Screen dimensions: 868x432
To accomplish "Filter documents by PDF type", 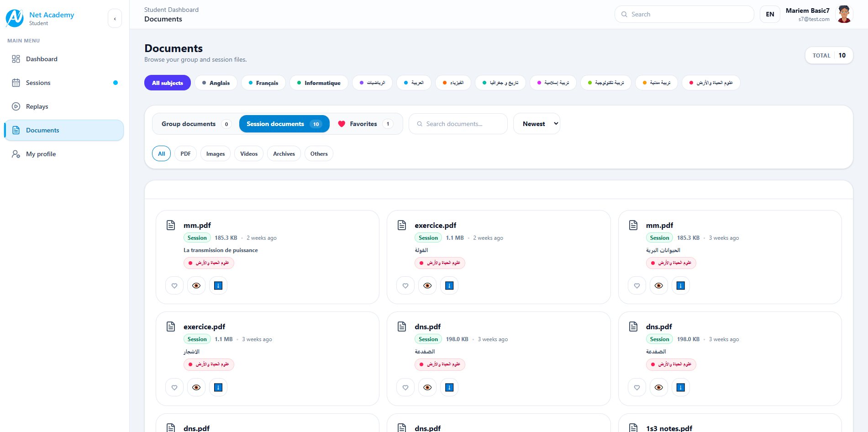I will [185, 154].
